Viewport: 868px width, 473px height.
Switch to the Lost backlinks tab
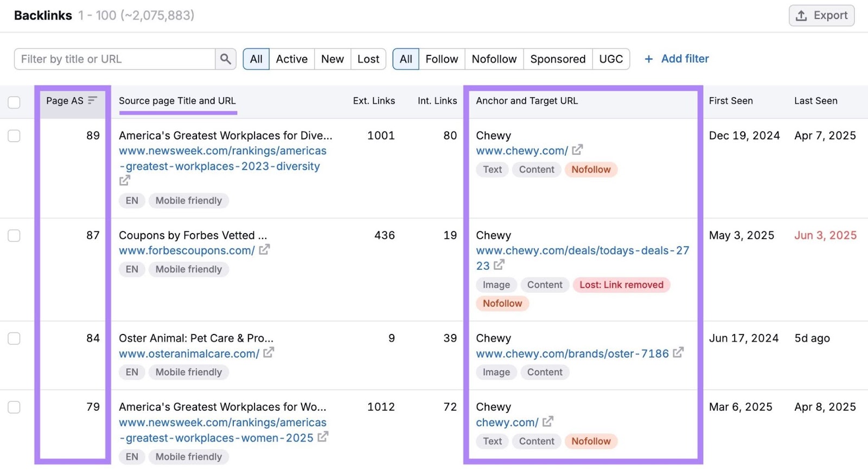click(368, 59)
